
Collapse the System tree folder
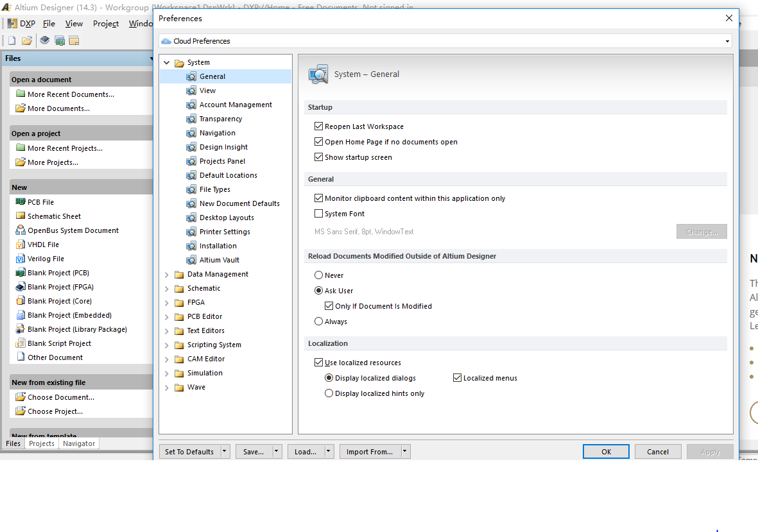click(167, 63)
